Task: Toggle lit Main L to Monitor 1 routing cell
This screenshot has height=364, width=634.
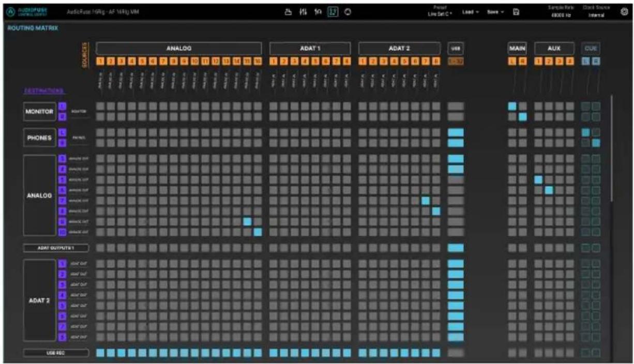Action: pyautogui.click(x=512, y=106)
